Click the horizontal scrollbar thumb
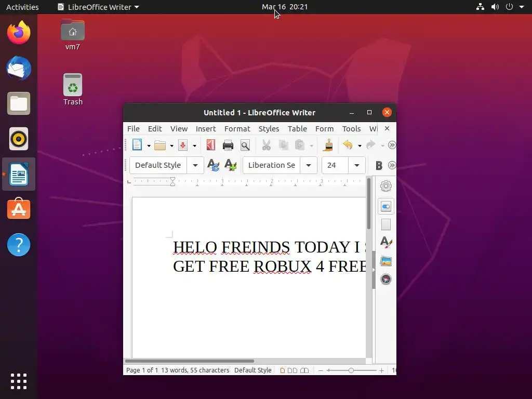Screen dimensions: 532x399 click(x=190, y=361)
